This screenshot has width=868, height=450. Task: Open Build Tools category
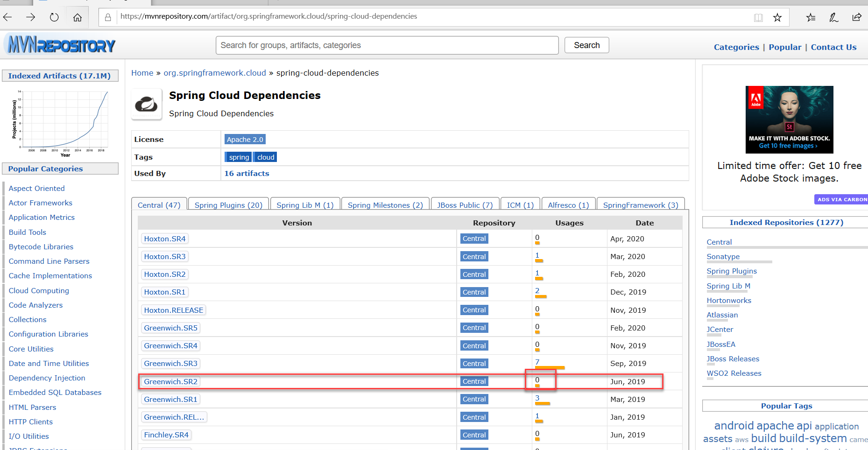pos(28,232)
